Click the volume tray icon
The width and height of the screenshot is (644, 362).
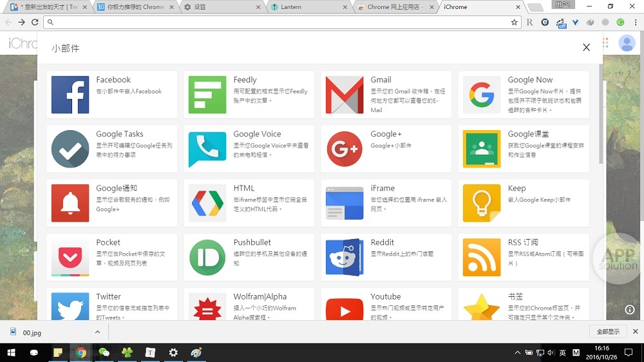click(551, 352)
